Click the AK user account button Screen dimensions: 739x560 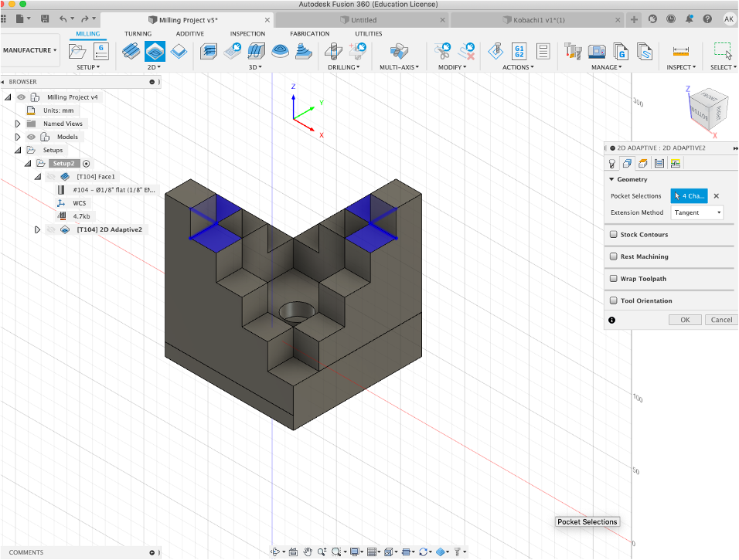(729, 19)
